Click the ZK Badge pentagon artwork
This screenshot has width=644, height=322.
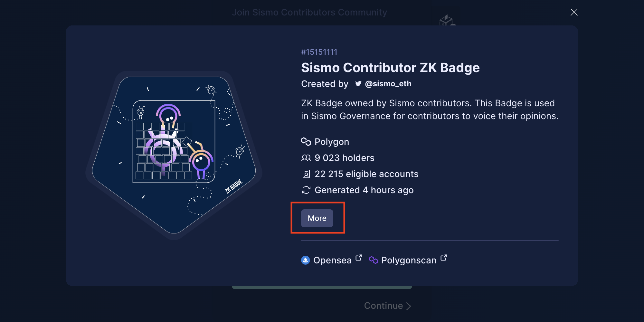tap(174, 155)
